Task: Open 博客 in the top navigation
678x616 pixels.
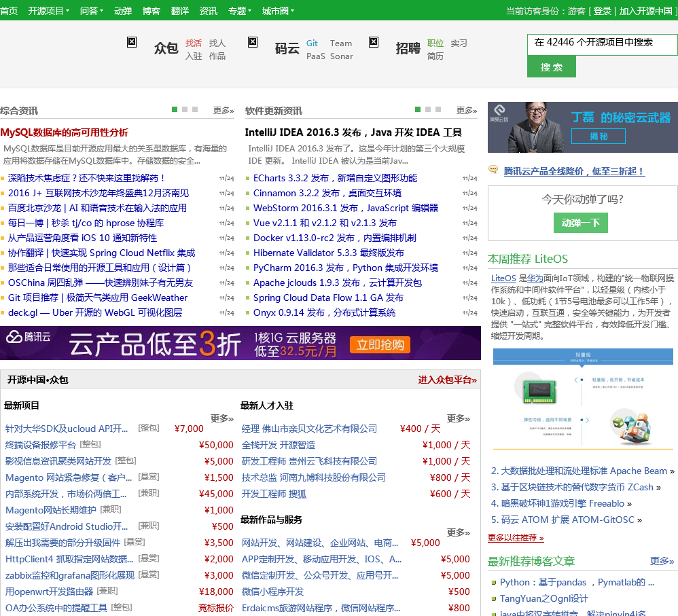Action: point(151,11)
